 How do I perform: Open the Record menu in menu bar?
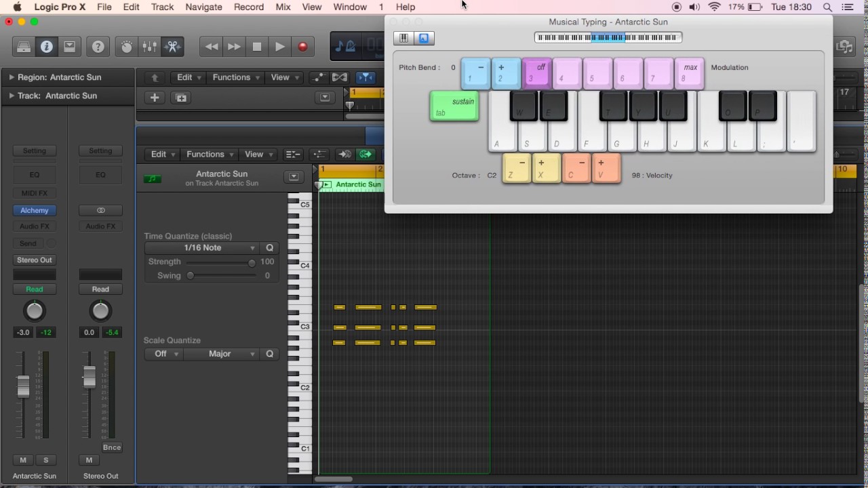pos(249,7)
